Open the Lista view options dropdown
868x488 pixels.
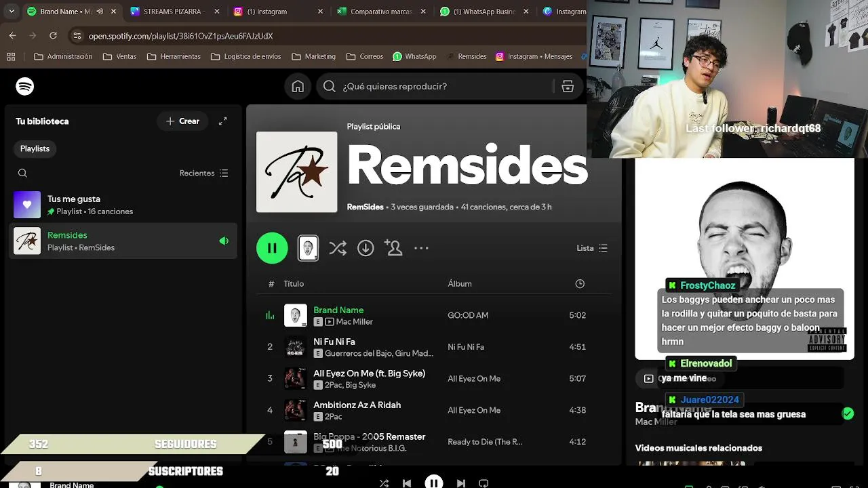click(x=592, y=248)
